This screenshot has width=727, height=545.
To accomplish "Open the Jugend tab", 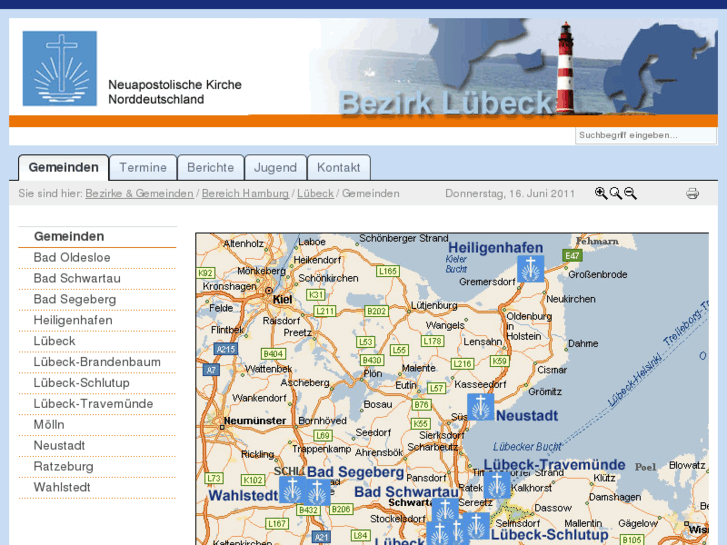I will [275, 167].
